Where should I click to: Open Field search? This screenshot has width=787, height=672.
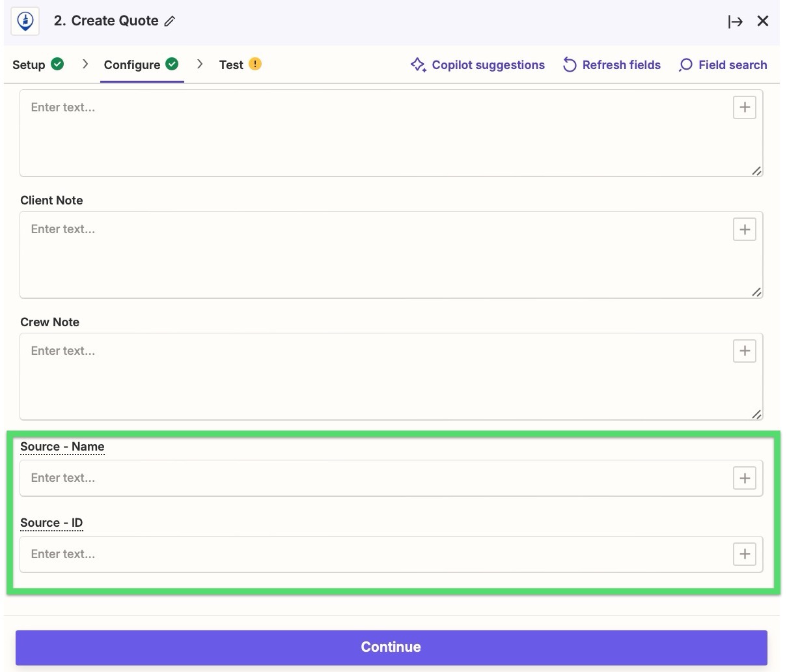[x=723, y=64]
